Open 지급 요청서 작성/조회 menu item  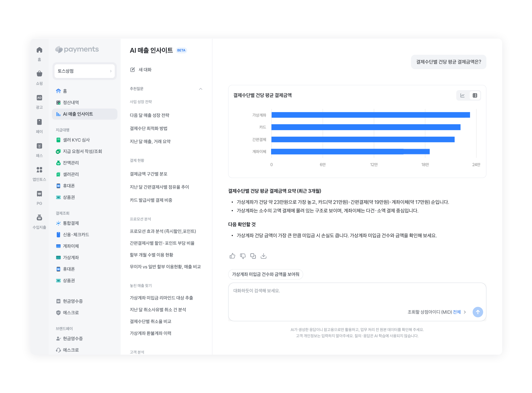84,151
